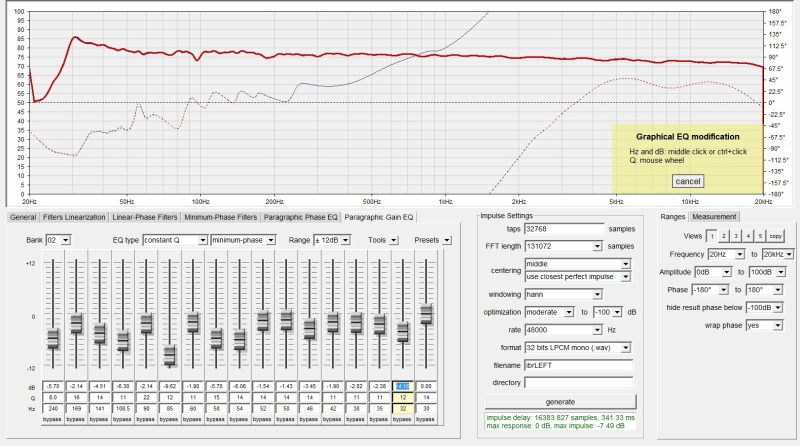Click the 85 Hz band gain slider handle

pyautogui.click(x=169, y=355)
